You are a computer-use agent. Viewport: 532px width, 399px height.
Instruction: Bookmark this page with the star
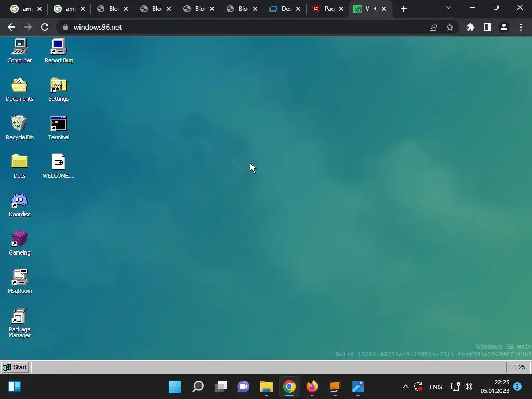450,27
